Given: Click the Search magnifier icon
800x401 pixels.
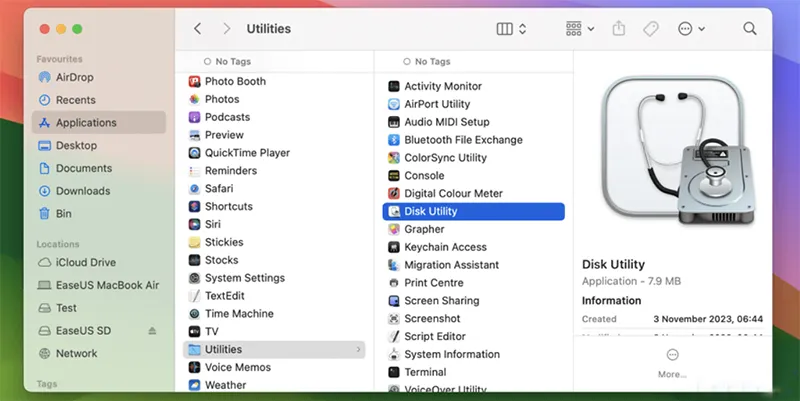Looking at the screenshot, I should (x=749, y=29).
